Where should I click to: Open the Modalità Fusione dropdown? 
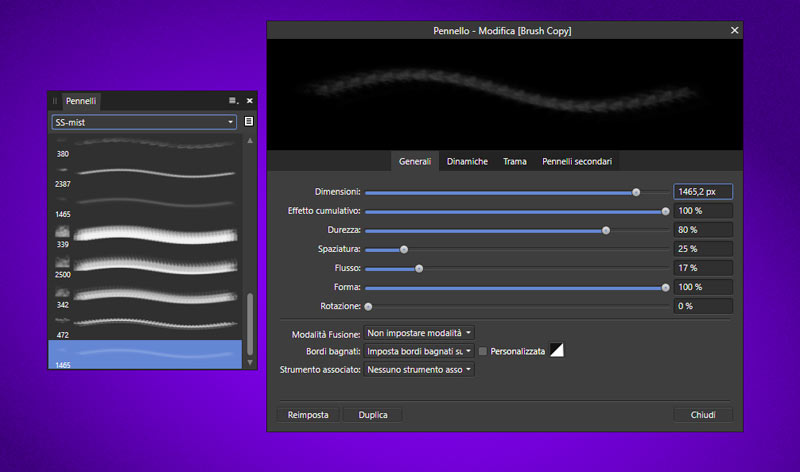(x=419, y=333)
